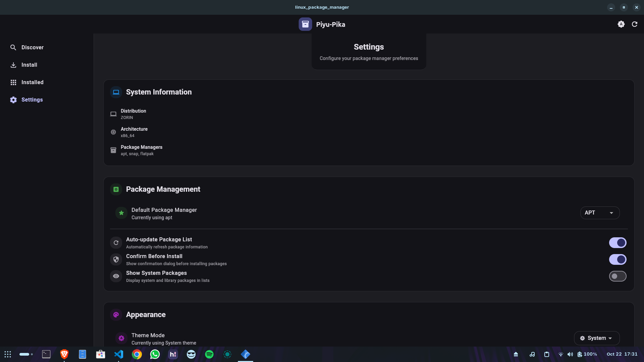Screen dimensions: 644x362
Task: Click the eye icon beside Show System Packages
Action: 116,276
